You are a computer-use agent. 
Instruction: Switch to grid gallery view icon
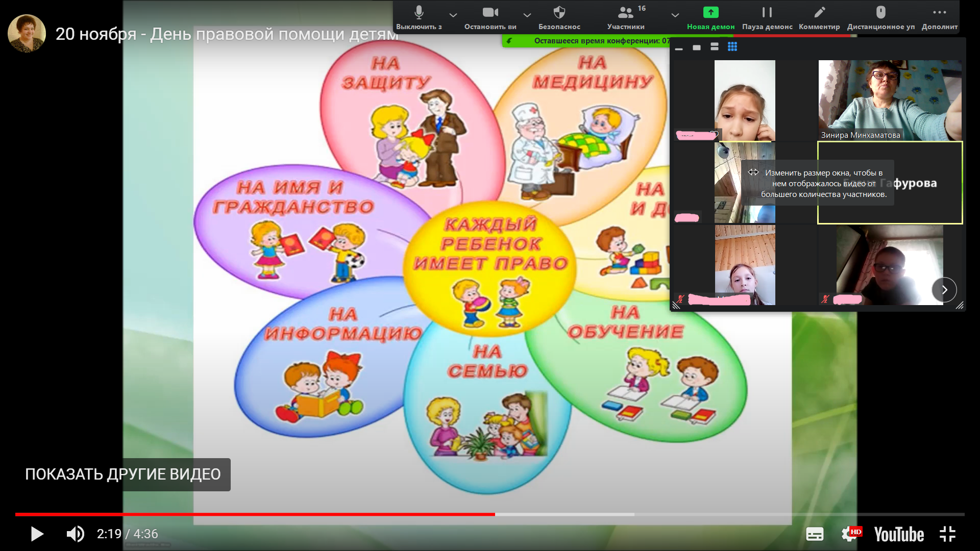click(x=732, y=47)
